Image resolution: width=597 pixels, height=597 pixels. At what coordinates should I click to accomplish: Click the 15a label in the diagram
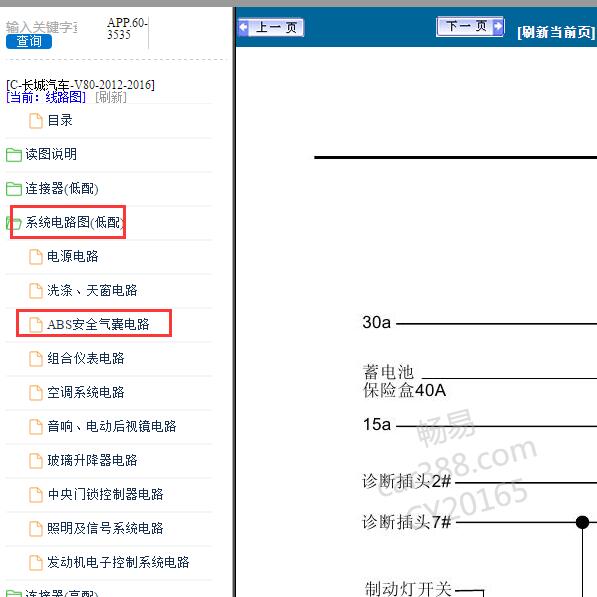pos(377,424)
